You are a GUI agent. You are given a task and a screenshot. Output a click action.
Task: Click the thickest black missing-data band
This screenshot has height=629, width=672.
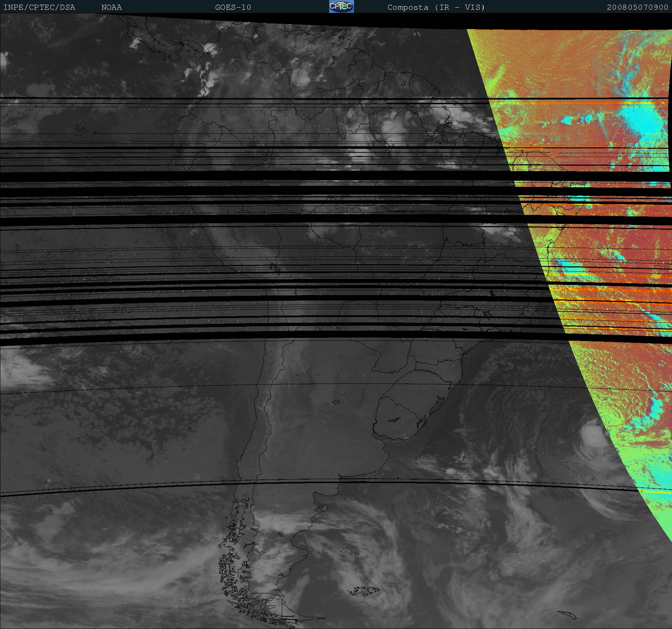pos(252,176)
